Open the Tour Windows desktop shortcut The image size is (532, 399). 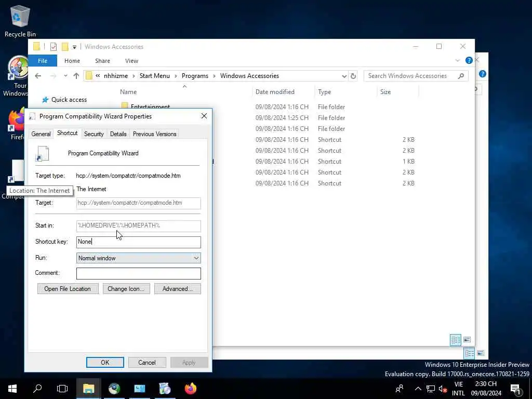18,76
